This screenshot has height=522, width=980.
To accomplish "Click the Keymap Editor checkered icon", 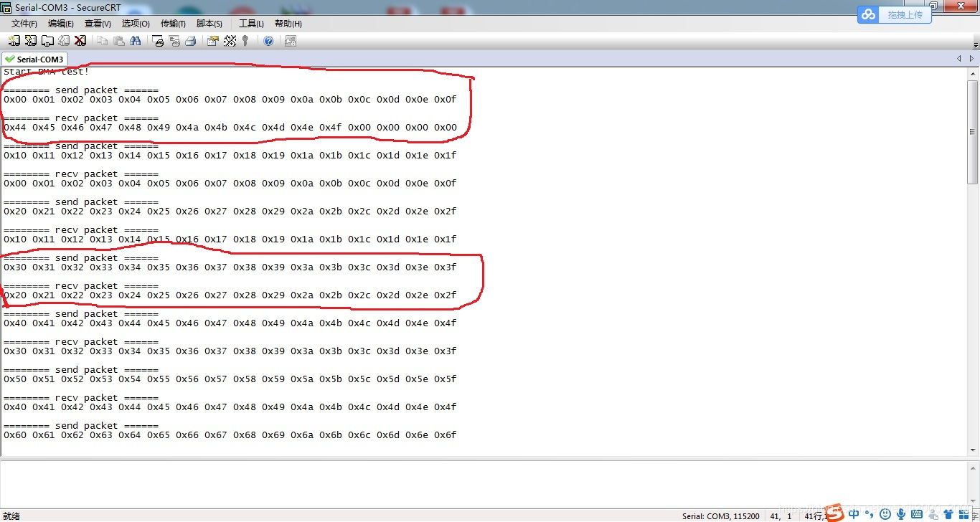I will tap(230, 41).
